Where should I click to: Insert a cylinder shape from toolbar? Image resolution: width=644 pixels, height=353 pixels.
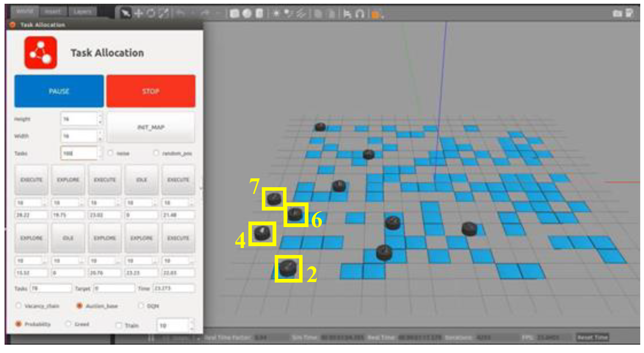[259, 13]
